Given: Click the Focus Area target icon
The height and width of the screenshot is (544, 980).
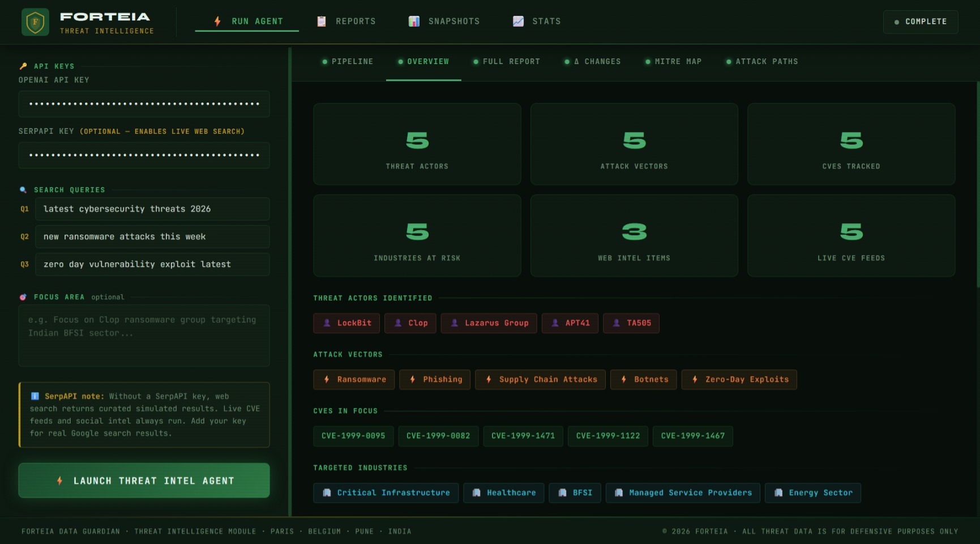Looking at the screenshot, I should 23,297.
